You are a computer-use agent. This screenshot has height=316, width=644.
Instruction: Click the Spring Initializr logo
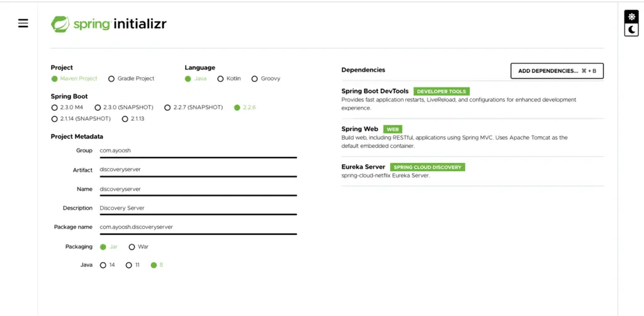click(108, 24)
